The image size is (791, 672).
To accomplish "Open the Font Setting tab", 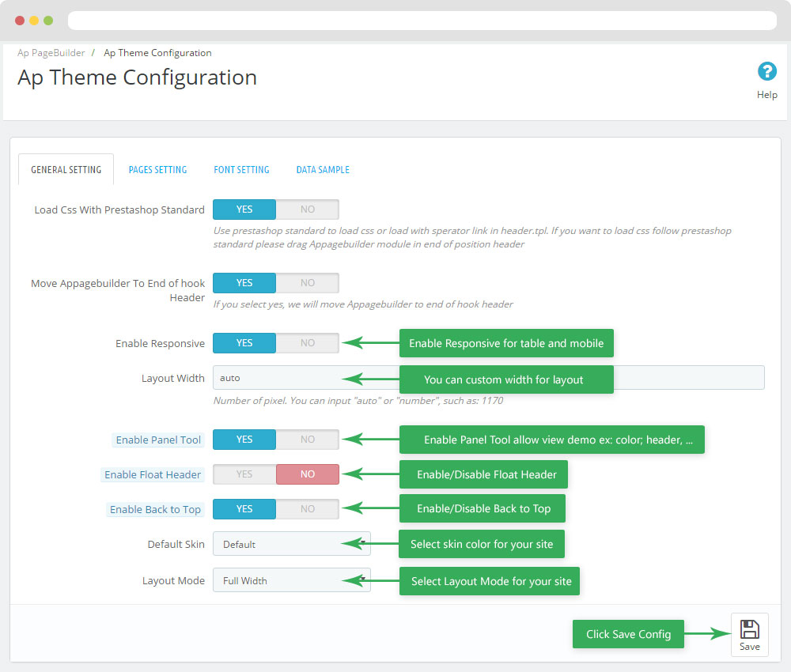I will pyautogui.click(x=241, y=170).
